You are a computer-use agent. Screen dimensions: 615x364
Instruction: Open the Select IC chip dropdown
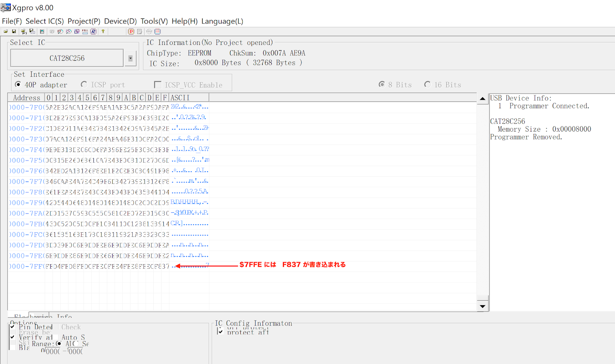coord(130,58)
